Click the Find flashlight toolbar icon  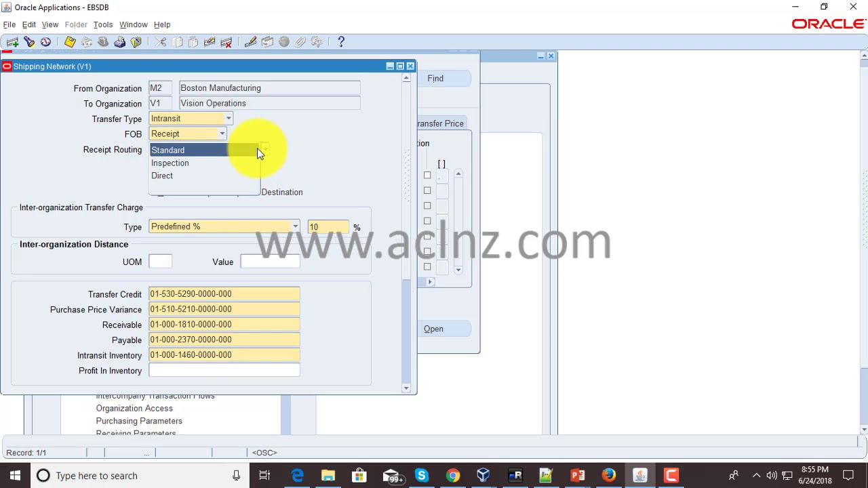click(29, 42)
